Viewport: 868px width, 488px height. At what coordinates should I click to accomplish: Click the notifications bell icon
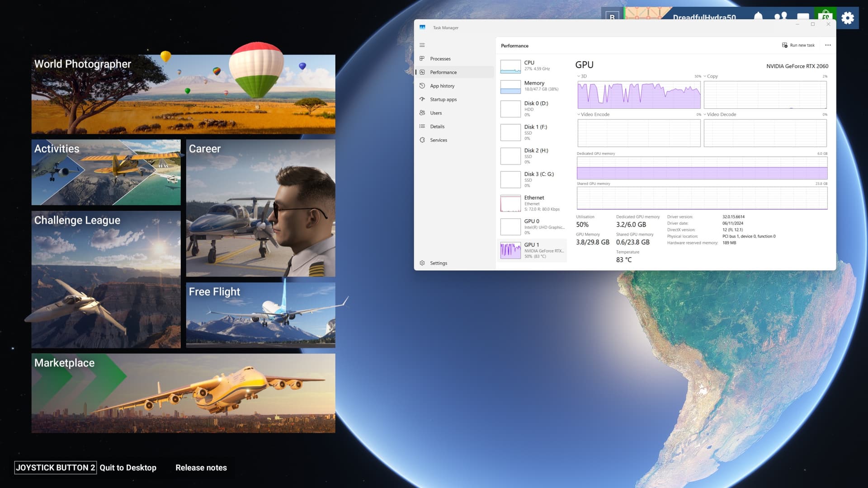click(758, 17)
